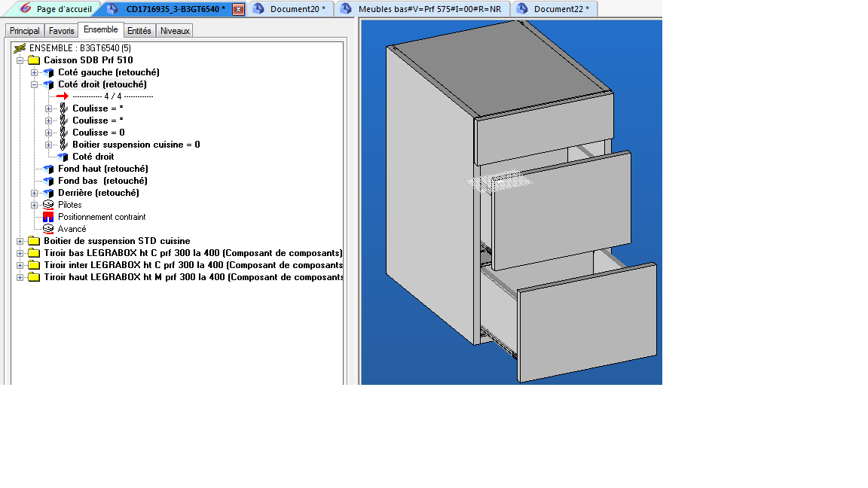The width and height of the screenshot is (868, 488).
Task: Expand the Tiroir bas LEGRABOX folder
Action: click(20, 253)
